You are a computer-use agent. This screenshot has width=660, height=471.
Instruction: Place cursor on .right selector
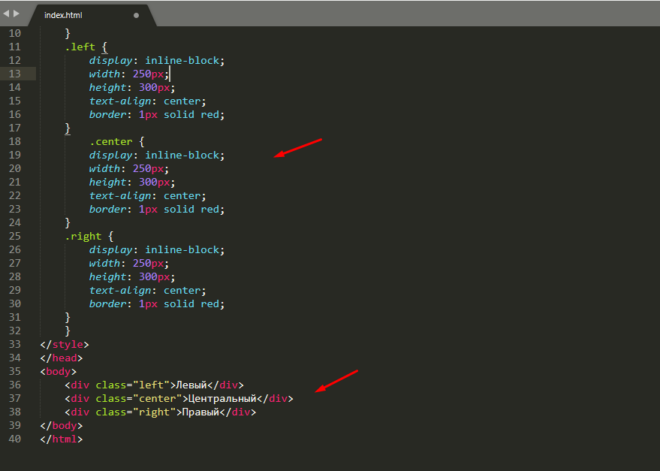tap(83, 237)
